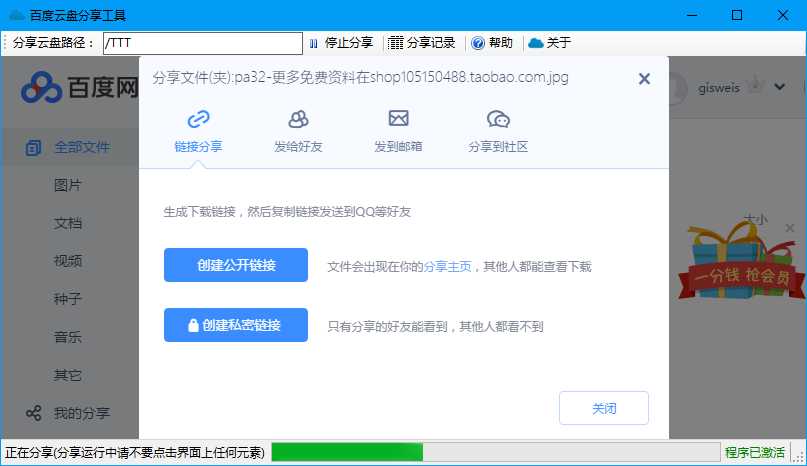Select 文档 category in sidebar
This screenshot has width=807, height=466.
(68, 223)
